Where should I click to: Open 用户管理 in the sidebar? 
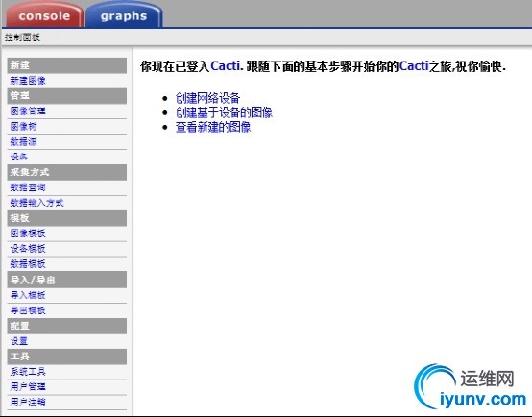(x=28, y=386)
